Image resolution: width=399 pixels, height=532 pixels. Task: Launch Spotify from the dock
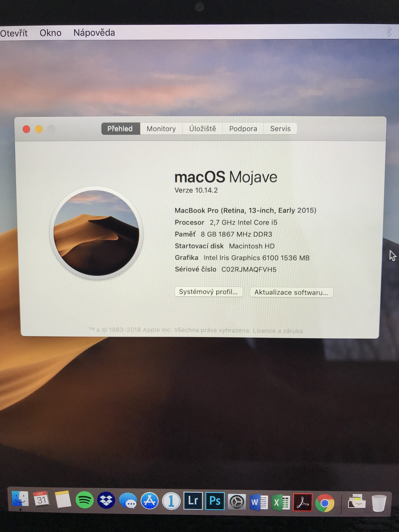coord(84,500)
